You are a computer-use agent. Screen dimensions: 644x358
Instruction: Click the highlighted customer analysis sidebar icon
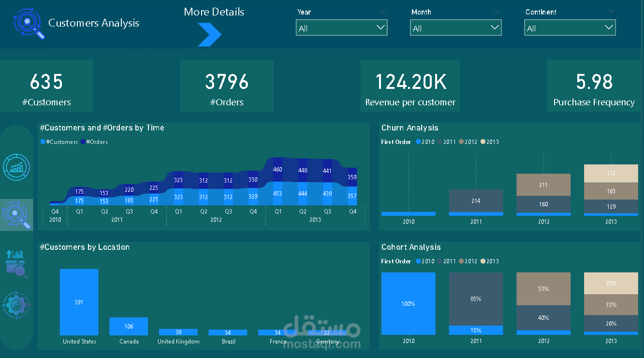pyautogui.click(x=16, y=215)
